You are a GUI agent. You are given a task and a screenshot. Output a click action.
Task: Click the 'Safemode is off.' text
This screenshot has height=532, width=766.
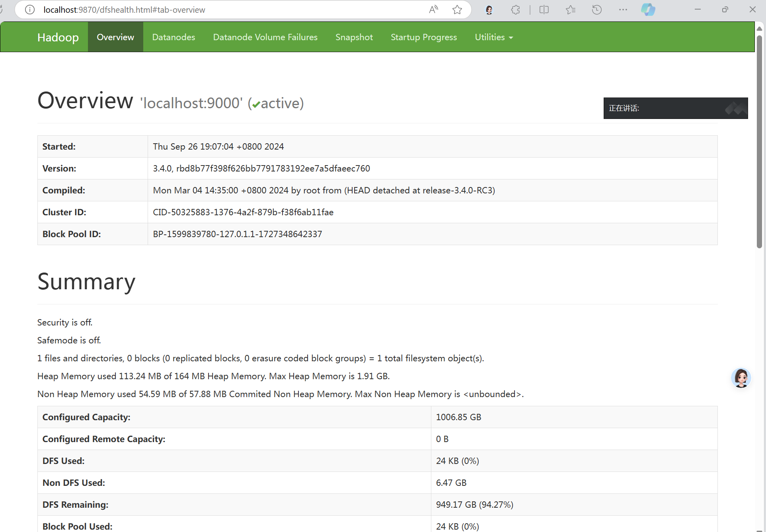(x=69, y=340)
